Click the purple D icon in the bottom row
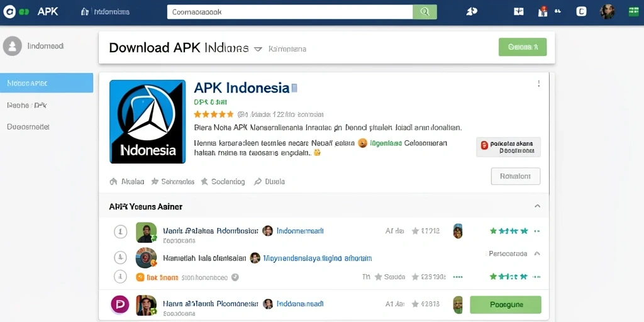This screenshot has width=644, height=322. point(120,305)
